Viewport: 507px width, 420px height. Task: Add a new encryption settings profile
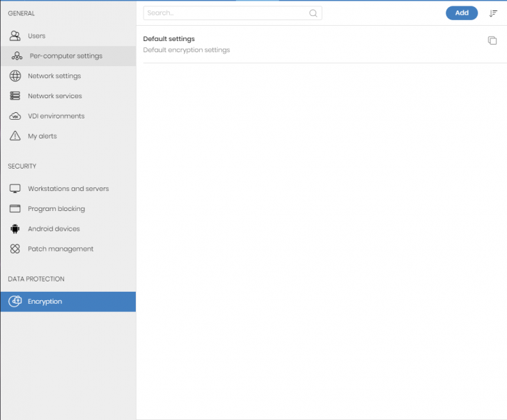click(462, 13)
